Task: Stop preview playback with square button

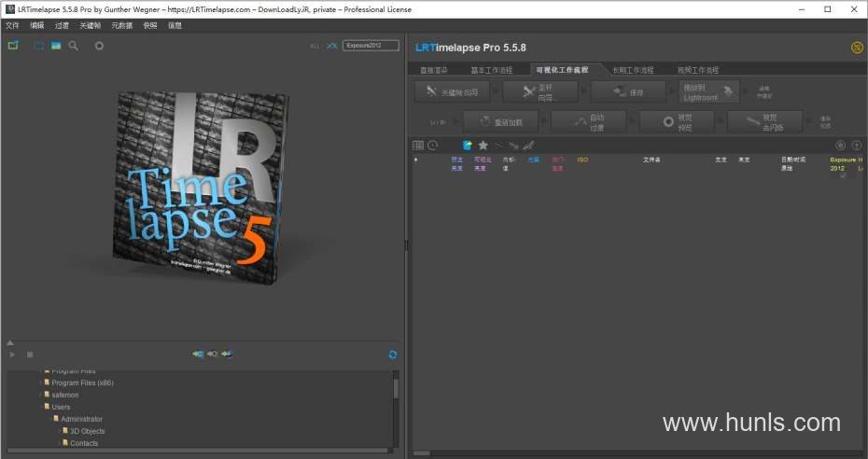Action: pos(30,355)
